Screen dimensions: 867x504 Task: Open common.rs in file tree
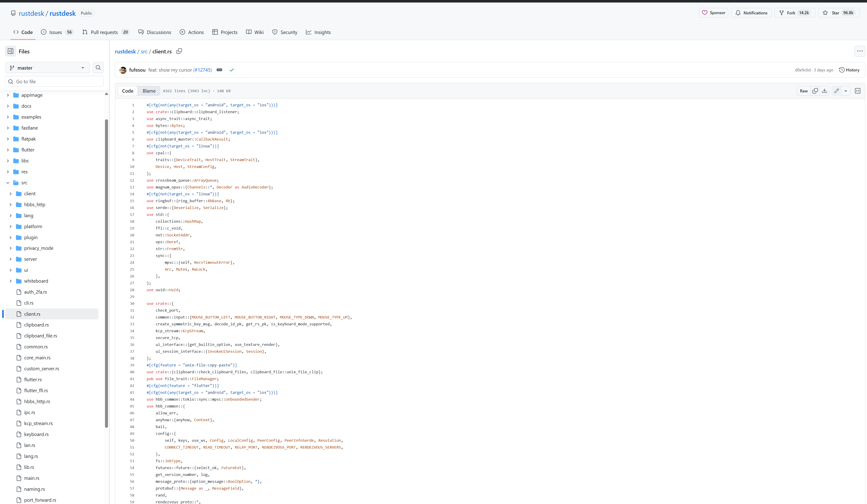(36, 347)
